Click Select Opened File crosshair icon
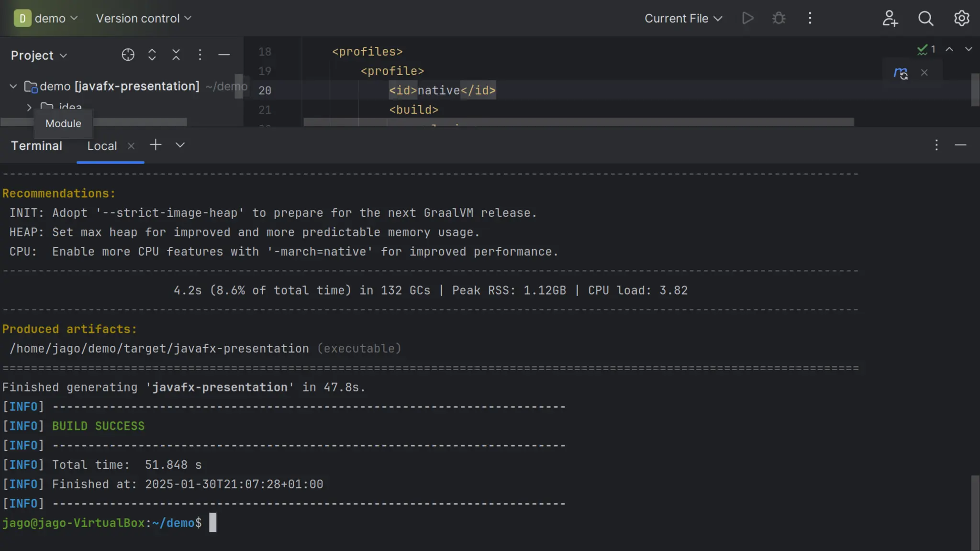 (x=128, y=55)
